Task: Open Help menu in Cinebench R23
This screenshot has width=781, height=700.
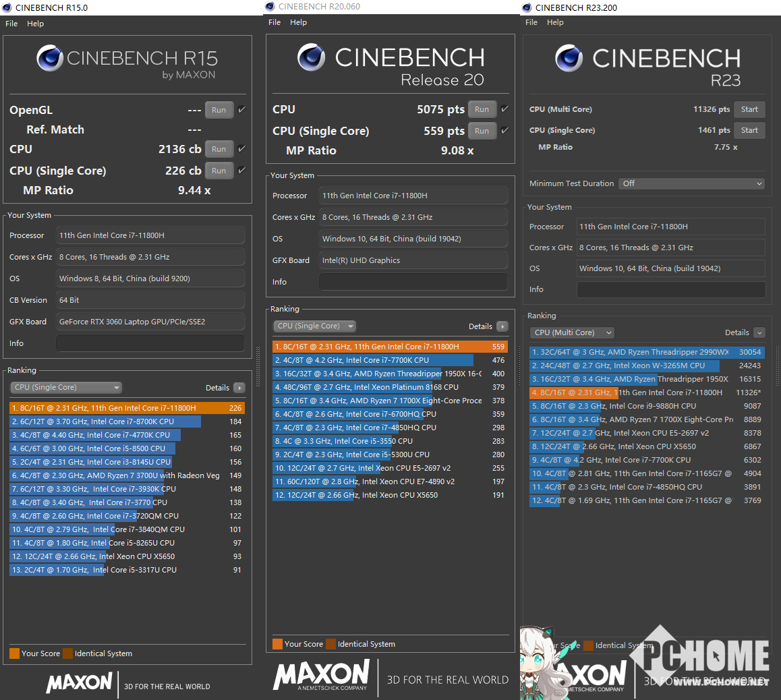Action: 555,22
